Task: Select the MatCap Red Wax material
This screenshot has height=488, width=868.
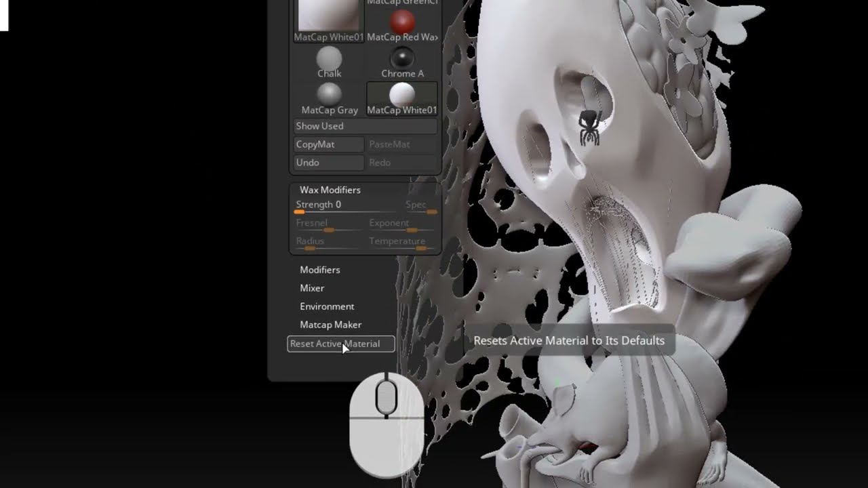Action: click(402, 26)
